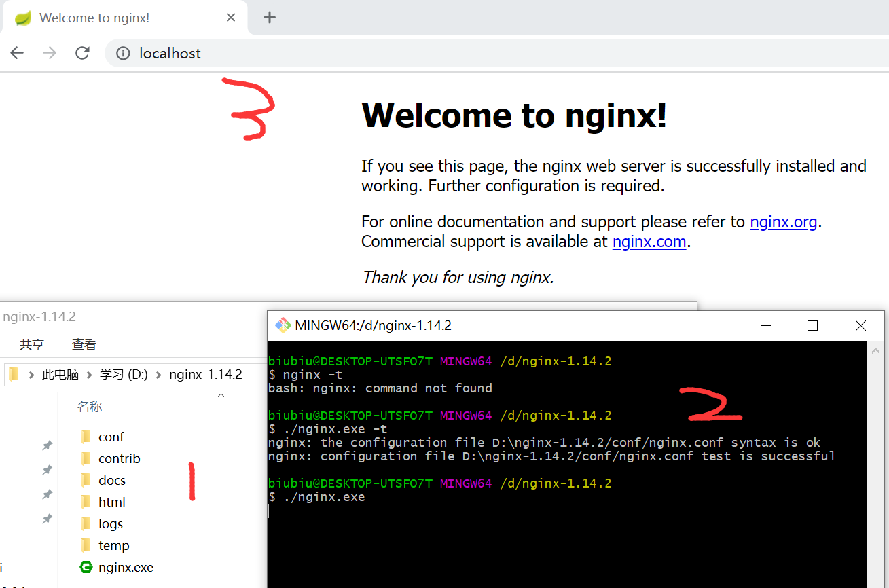Go forward in browser history
Screen dimensions: 889x588
pos(50,53)
